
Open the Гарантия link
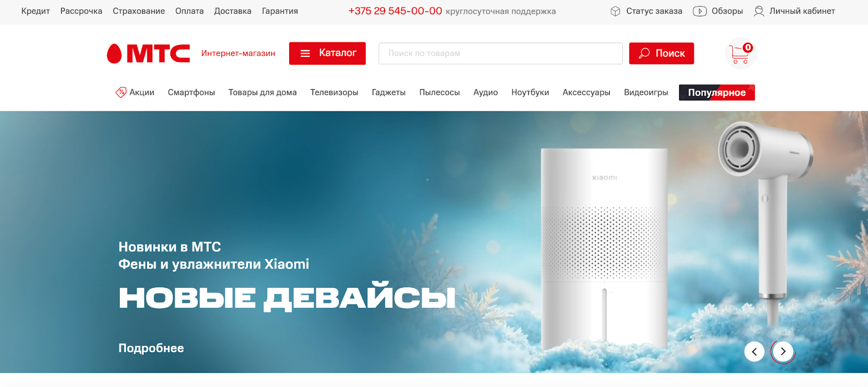[280, 11]
